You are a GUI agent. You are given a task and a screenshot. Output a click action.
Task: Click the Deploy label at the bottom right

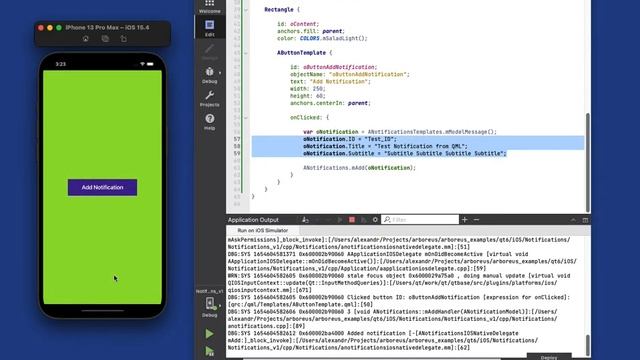click(549, 357)
